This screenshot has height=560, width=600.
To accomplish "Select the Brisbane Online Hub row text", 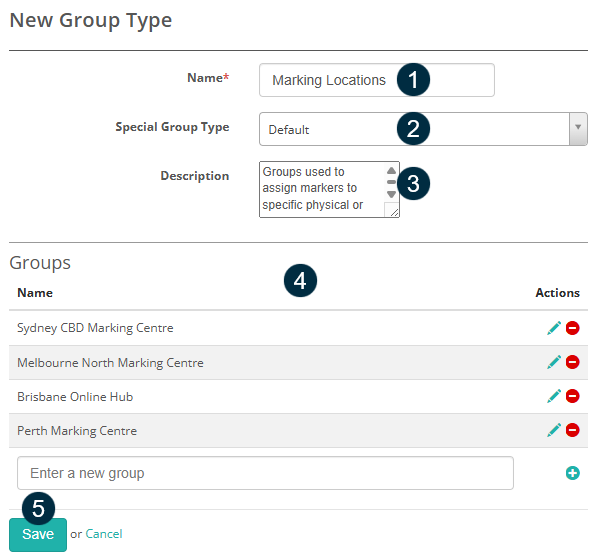I will coord(75,397).
